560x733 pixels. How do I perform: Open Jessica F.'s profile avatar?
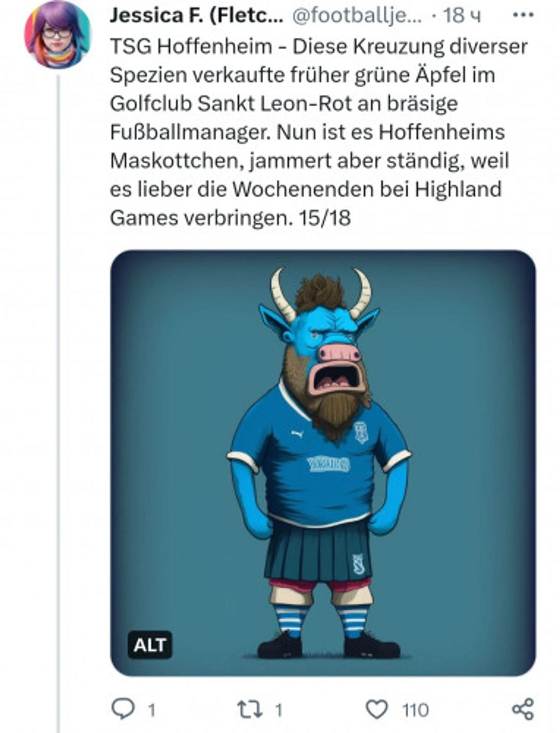point(57,35)
